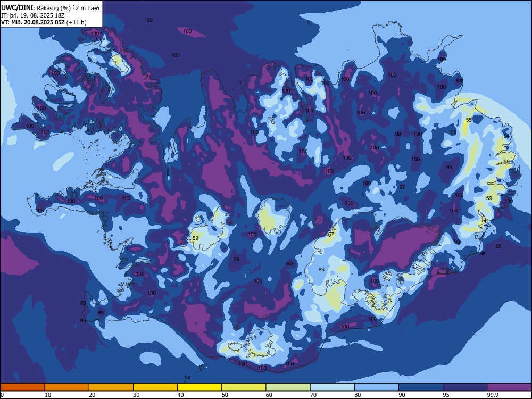Click the bright yellow 40–50 legend swatch
Screen dimensions: 532x399
pos(199,387)
